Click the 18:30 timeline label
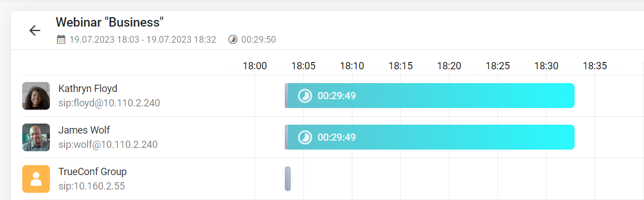The height and width of the screenshot is (200, 644). point(546,65)
